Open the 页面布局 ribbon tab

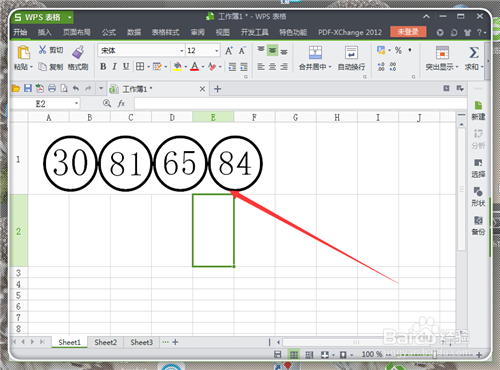click(x=77, y=32)
